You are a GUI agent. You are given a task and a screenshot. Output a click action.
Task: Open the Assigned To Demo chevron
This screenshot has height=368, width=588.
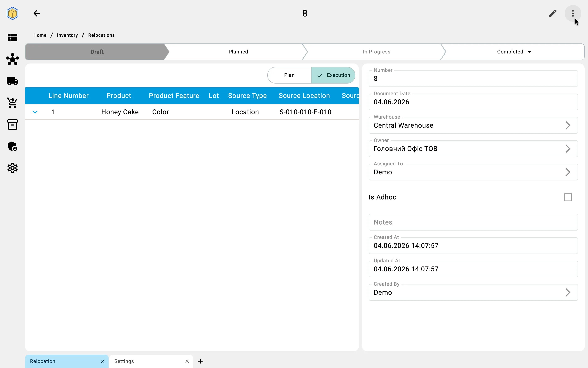(568, 172)
